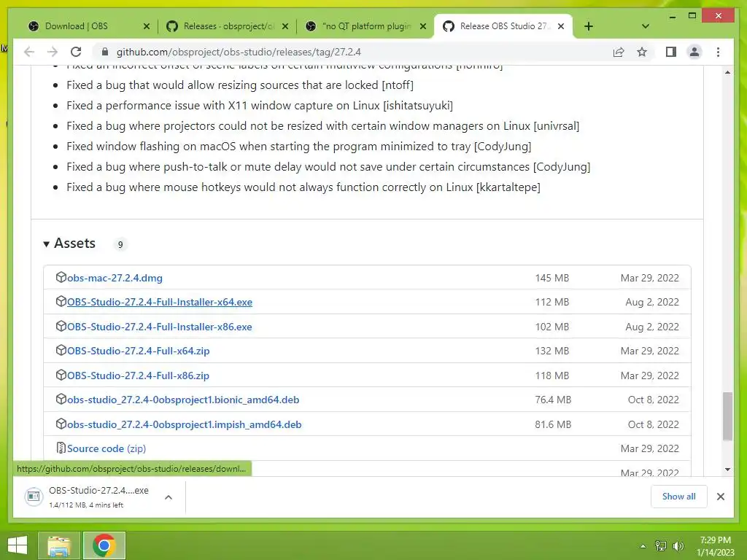Open the Windows Start button
The width and height of the screenshot is (747, 560).
18,545
